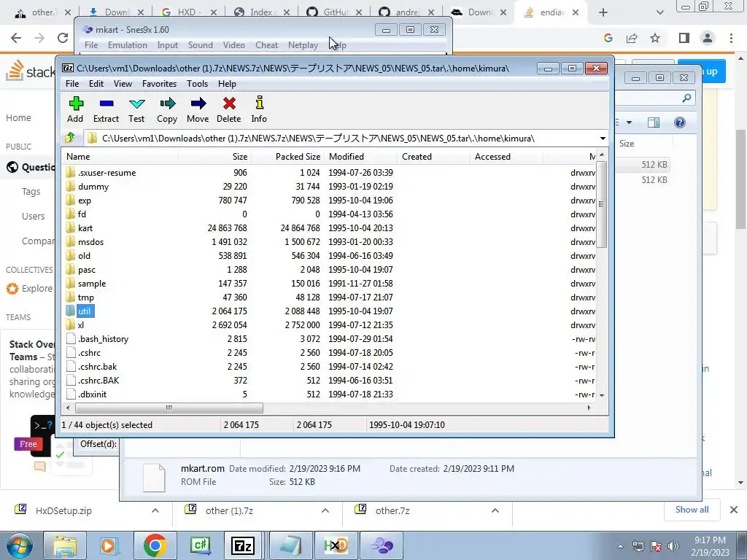Open the 7-Zip Tools menu
This screenshot has height=560, width=747.
click(x=197, y=84)
